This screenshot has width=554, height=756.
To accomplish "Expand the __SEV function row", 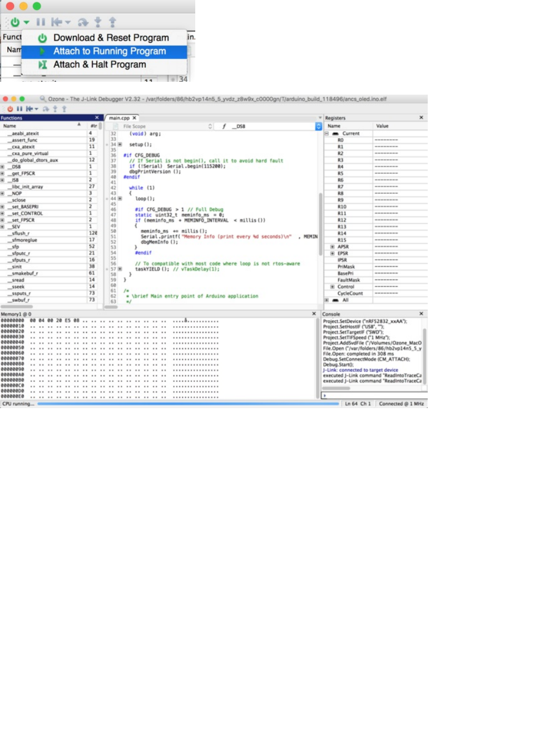I will (2, 227).
